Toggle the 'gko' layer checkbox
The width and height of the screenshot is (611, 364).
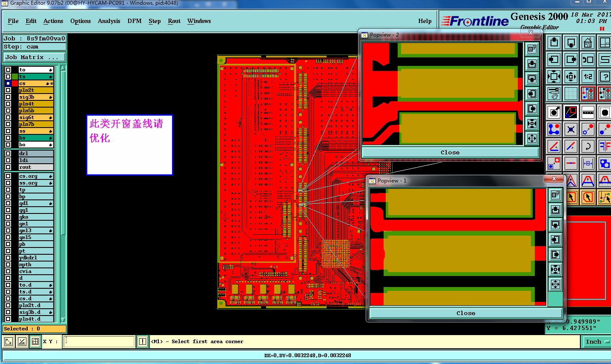(8, 217)
